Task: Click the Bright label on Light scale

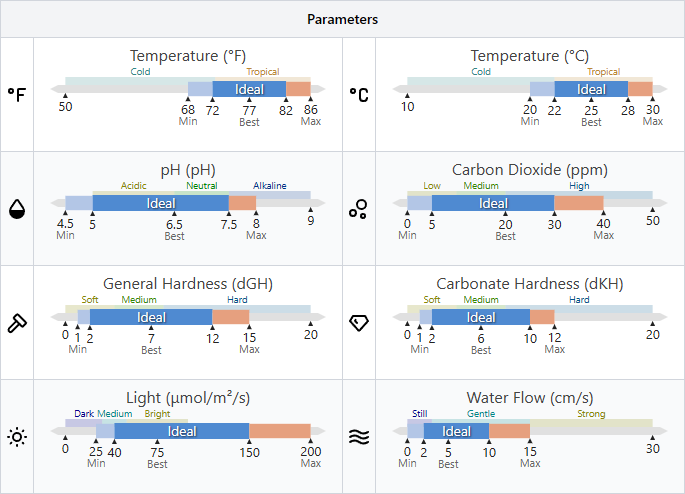Action: (157, 414)
